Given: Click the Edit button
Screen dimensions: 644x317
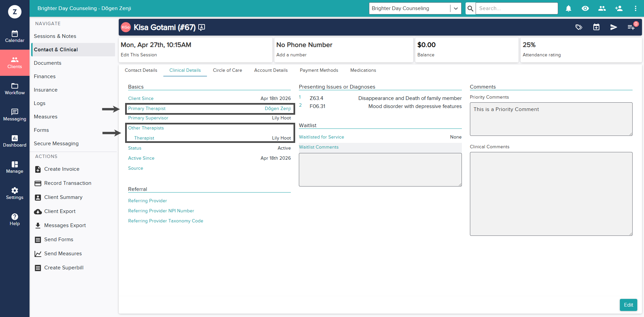Looking at the screenshot, I should (x=629, y=305).
